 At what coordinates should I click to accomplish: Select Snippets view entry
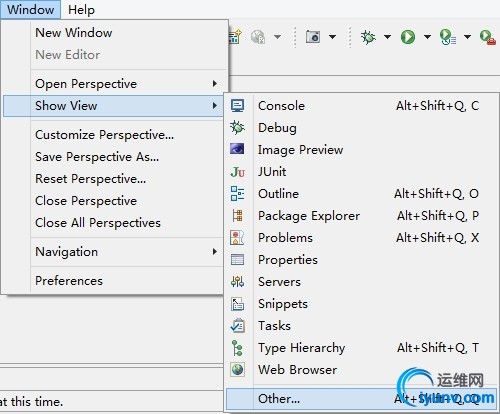coord(362,304)
